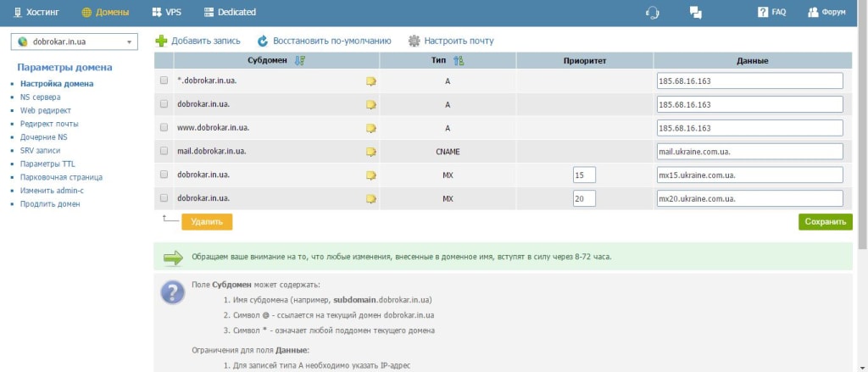This screenshot has height=372, width=868.
Task: Click the FAQ question mark icon
Action: 763,12
